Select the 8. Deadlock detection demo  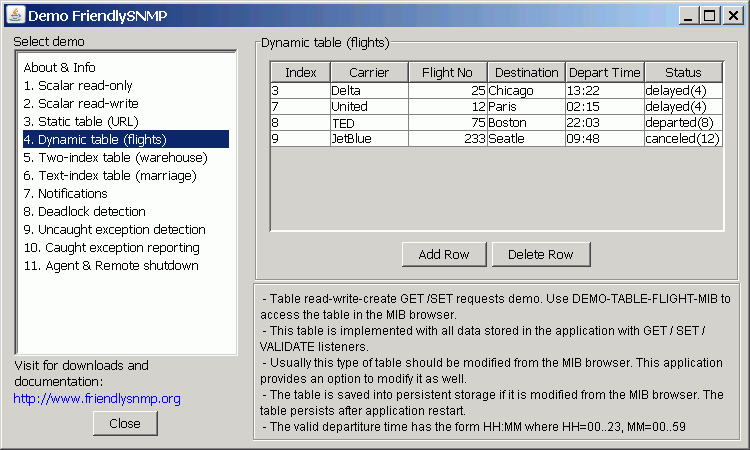(x=126, y=211)
